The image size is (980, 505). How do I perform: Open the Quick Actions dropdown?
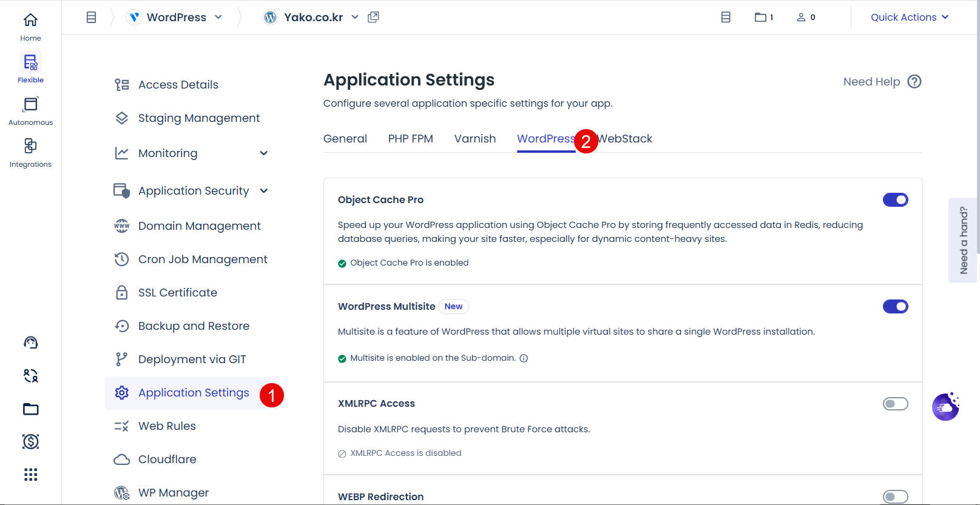coord(910,18)
